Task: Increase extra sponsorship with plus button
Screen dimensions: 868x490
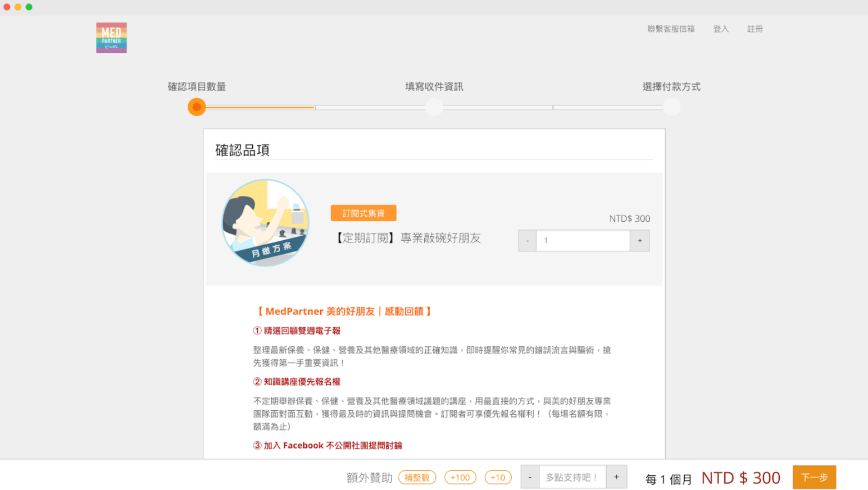Action: (x=616, y=477)
